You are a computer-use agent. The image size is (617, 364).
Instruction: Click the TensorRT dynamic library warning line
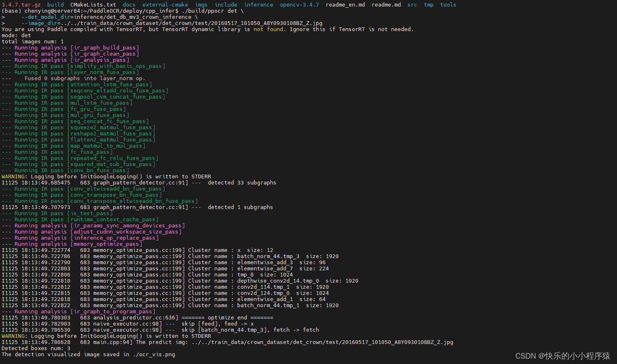click(x=208, y=29)
